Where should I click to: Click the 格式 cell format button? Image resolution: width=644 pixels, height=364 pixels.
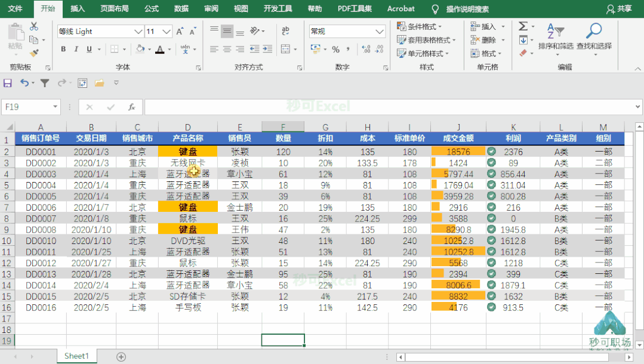point(486,54)
